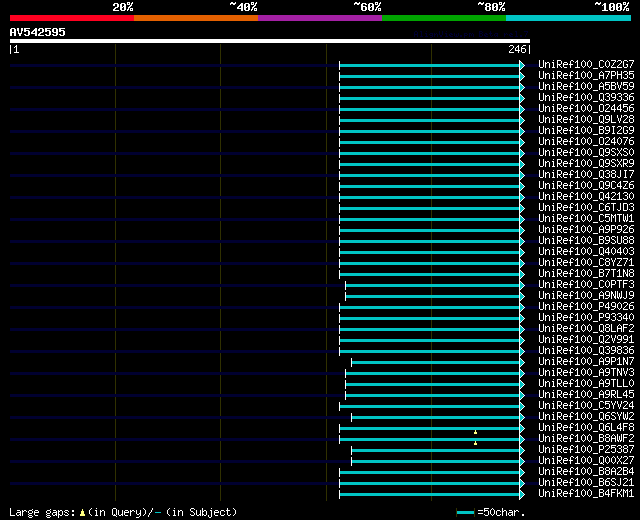The height and width of the screenshot is (520, 640).
Task: Select the UniRef100_Q2V991 hit name
Action: point(586,340)
